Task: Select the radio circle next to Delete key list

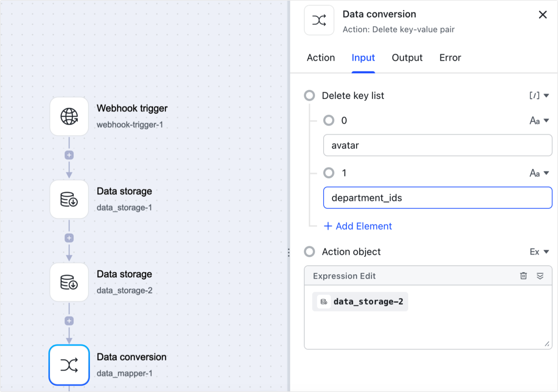Action: (310, 95)
